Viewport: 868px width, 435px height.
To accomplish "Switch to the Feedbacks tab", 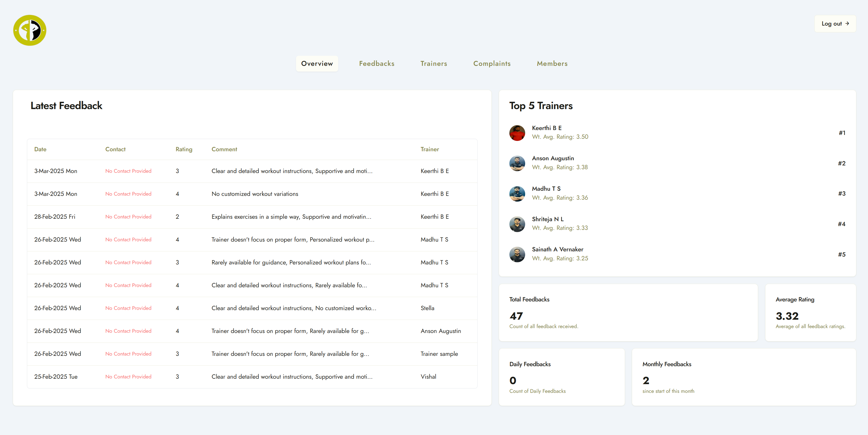I will click(376, 64).
